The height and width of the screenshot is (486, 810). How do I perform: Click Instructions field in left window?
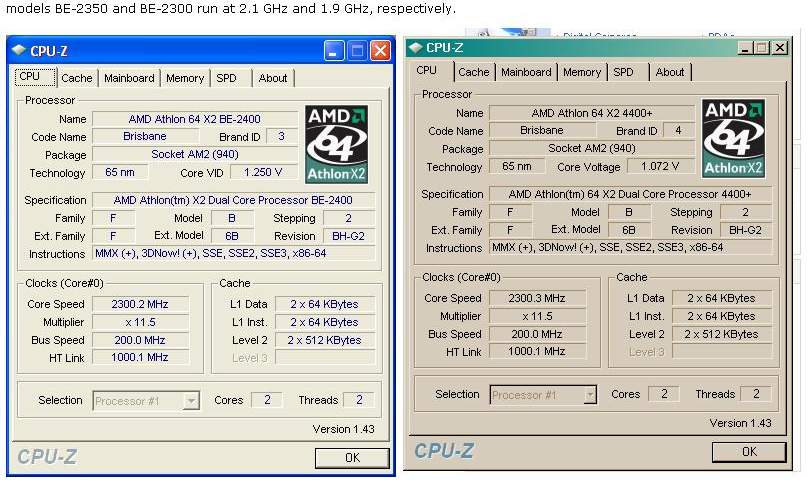(233, 254)
